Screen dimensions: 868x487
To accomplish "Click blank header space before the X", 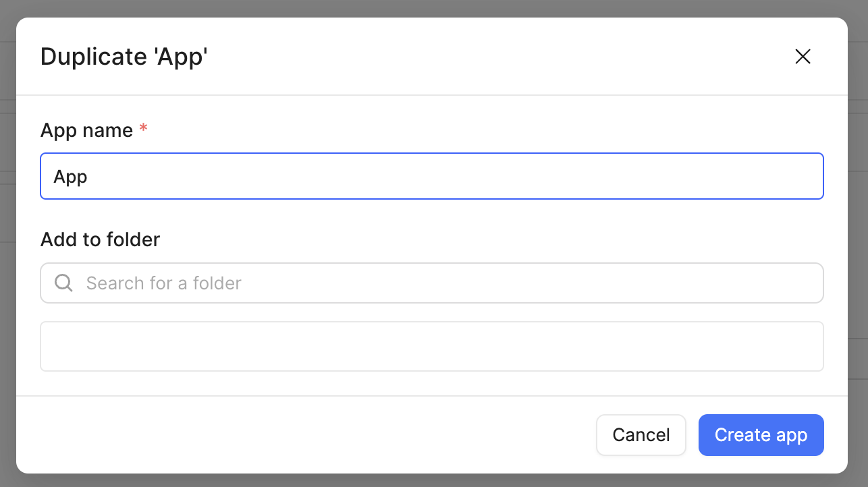I will 499,57.
